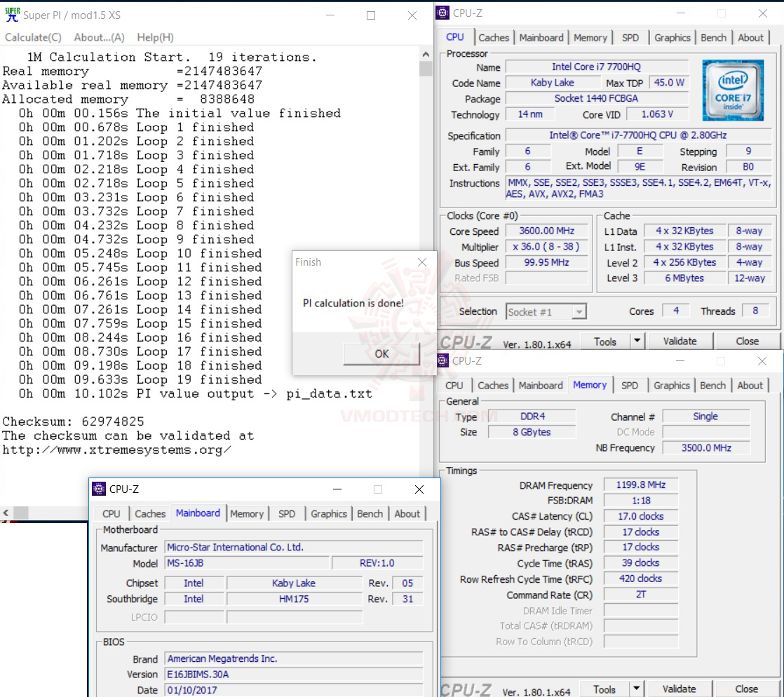Switch to the SPD tab

click(x=631, y=37)
